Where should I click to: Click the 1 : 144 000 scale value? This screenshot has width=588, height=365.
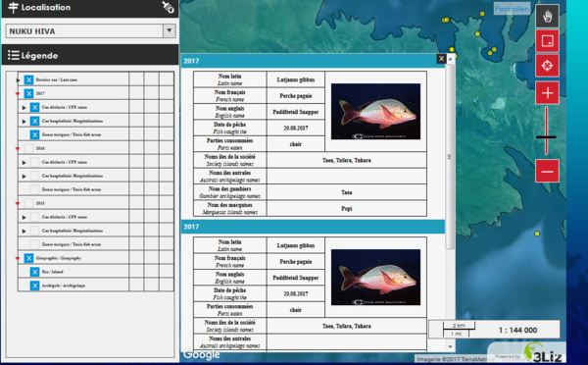coord(517,330)
